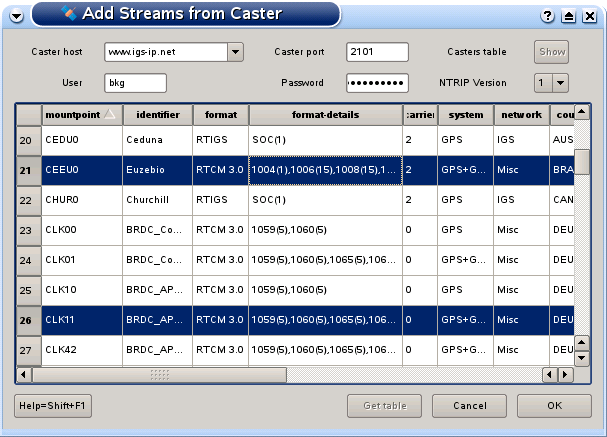Click the system column header
Image resolution: width=607 pixels, height=437 pixels.
[463, 114]
